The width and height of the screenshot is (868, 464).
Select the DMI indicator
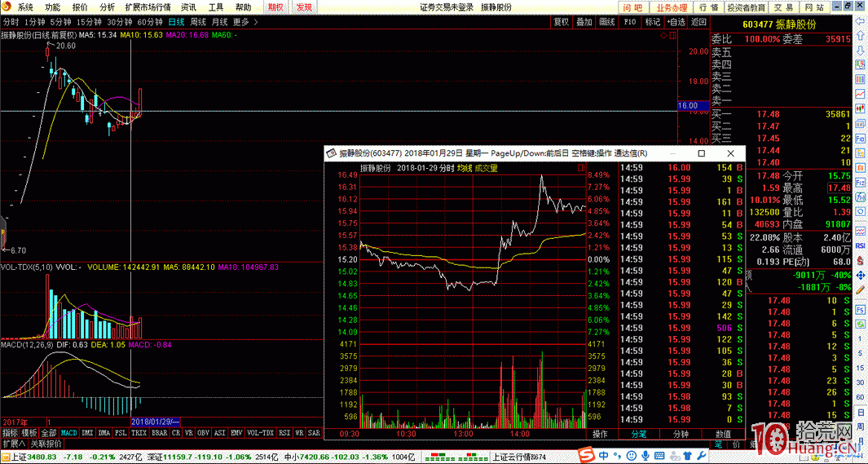point(87,433)
